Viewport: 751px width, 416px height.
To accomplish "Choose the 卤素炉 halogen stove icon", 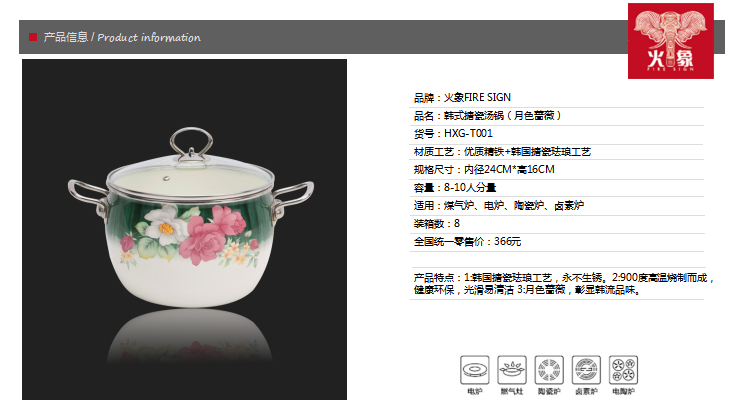I will click(586, 370).
